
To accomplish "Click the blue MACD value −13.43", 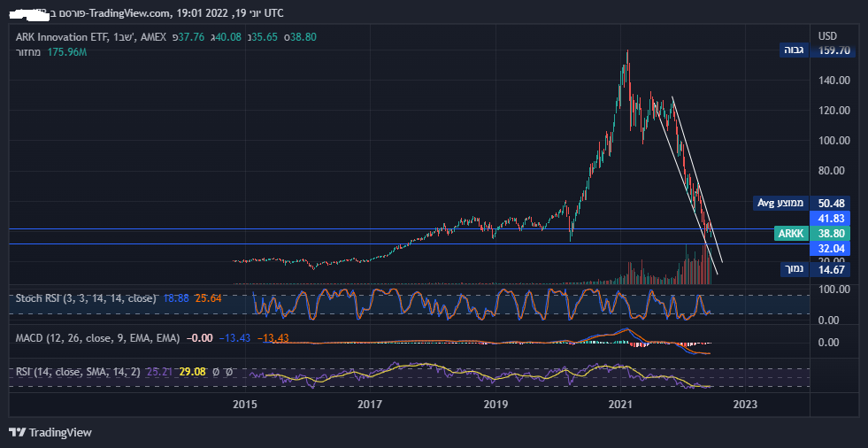I will 235,338.
